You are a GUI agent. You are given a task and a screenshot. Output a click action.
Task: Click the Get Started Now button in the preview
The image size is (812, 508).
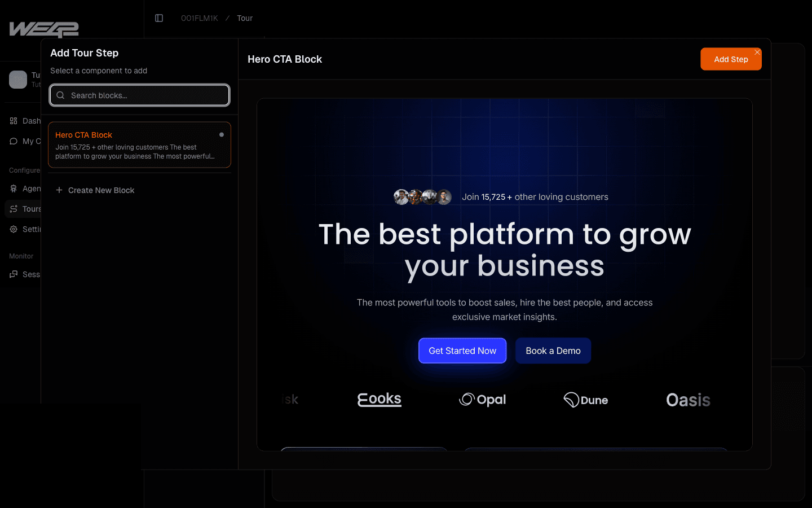tap(462, 351)
